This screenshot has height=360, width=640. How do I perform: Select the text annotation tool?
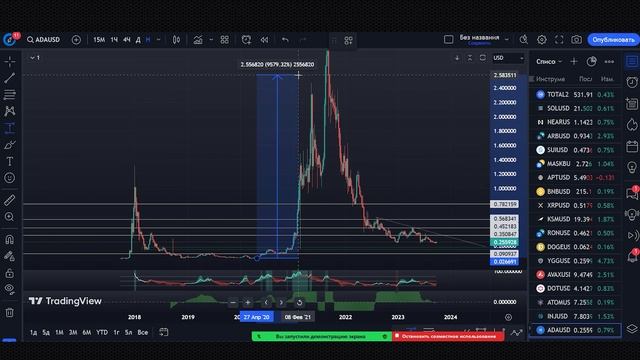click(x=9, y=162)
